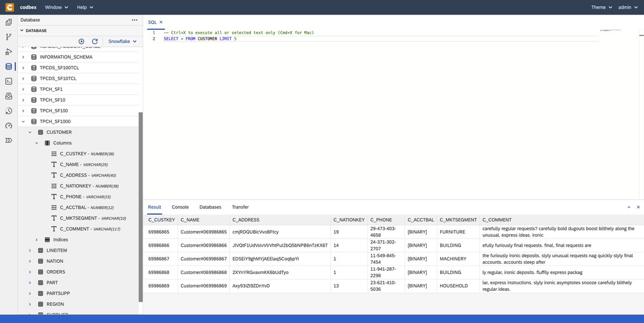This screenshot has width=644, height=323.
Task: Click the INFORMATION_SCHEMA database icon
Action: click(34, 57)
